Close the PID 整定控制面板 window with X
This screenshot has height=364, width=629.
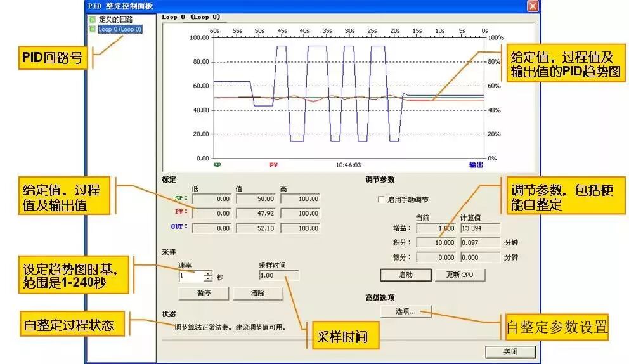tap(533, 6)
